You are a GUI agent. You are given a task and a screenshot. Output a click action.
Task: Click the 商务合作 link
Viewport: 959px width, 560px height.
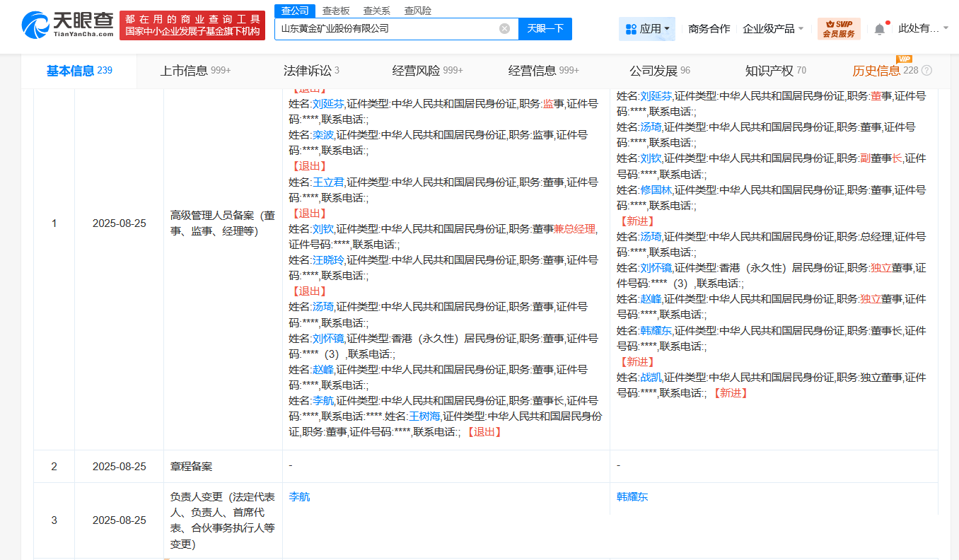(708, 27)
